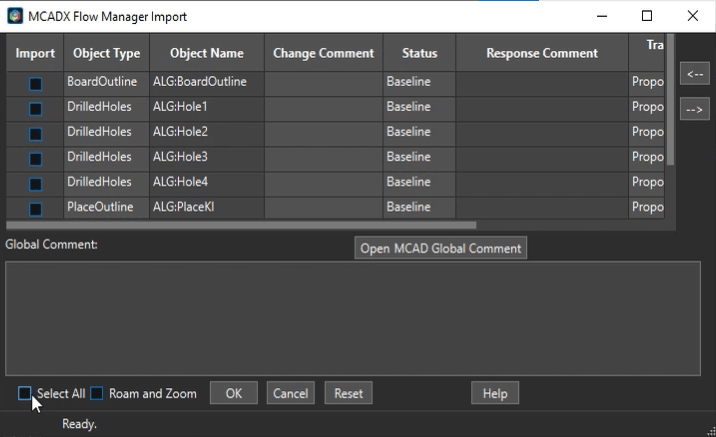Select the PlaceOutline object type cell
Viewport: 716px width, 437px height.
pos(106,208)
